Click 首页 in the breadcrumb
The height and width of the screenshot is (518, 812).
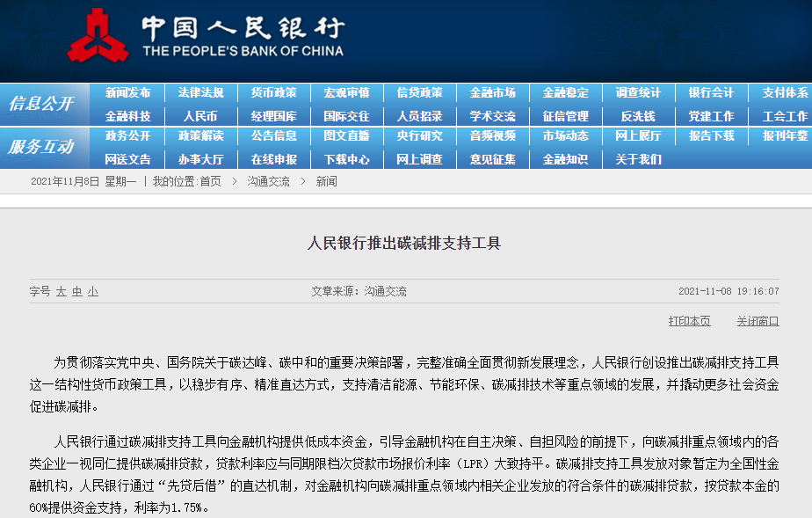click(210, 181)
